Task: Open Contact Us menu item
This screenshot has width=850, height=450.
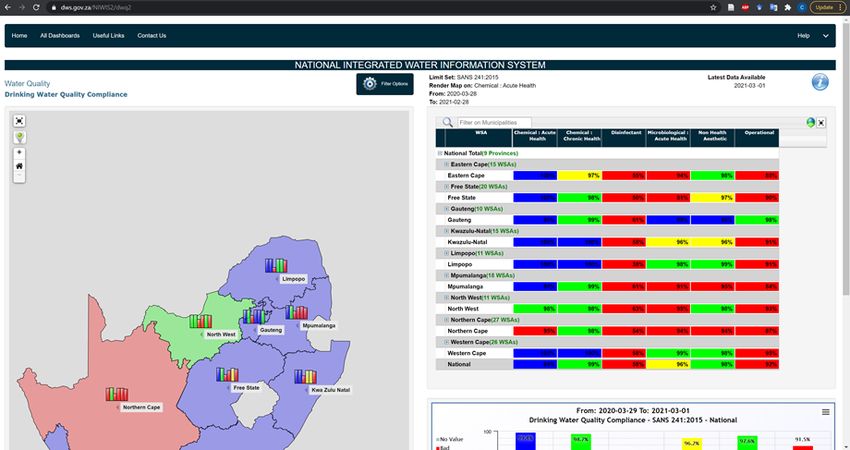Action: (x=152, y=36)
